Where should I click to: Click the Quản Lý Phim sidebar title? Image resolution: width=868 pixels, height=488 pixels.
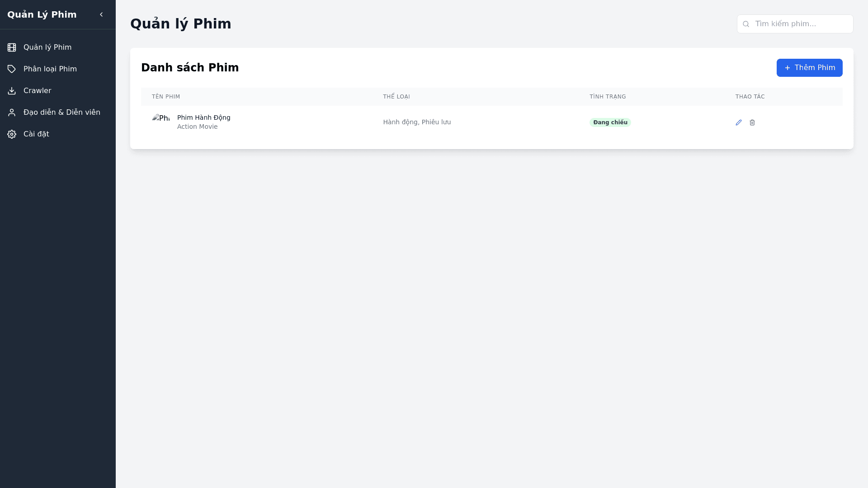click(42, 14)
